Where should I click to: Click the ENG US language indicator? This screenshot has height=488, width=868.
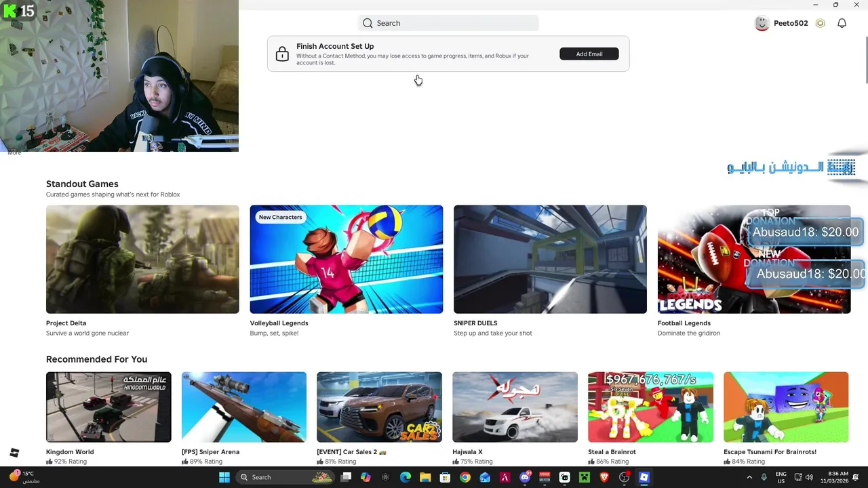(x=781, y=477)
